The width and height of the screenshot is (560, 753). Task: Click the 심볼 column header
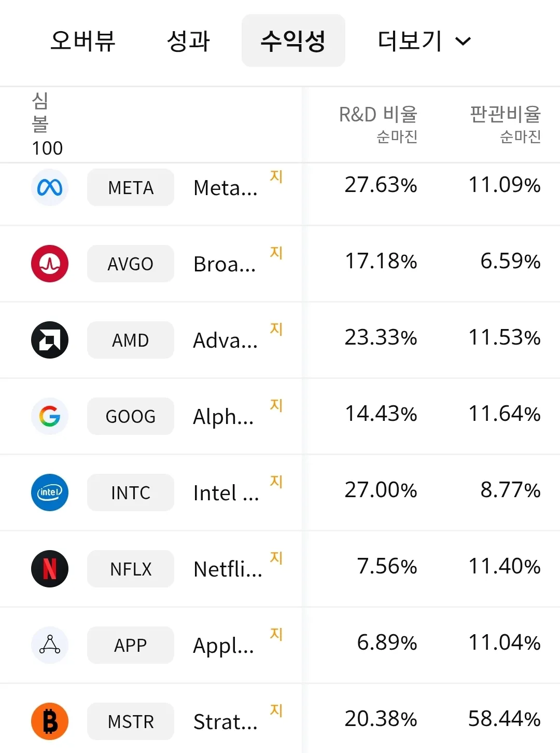click(40, 113)
